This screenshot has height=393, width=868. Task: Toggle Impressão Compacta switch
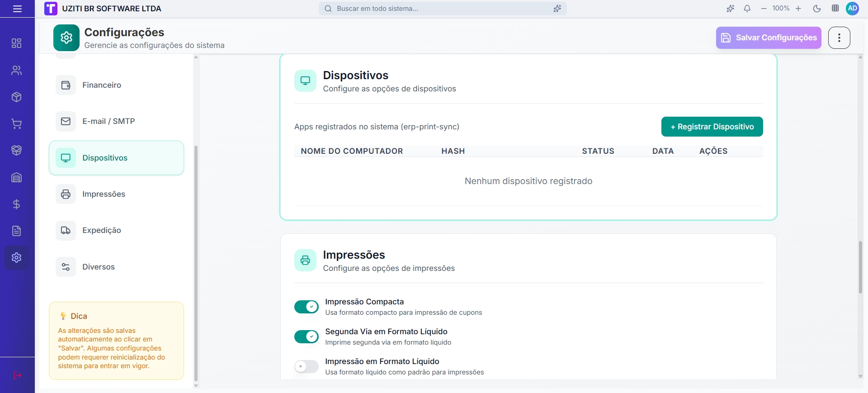pos(307,307)
